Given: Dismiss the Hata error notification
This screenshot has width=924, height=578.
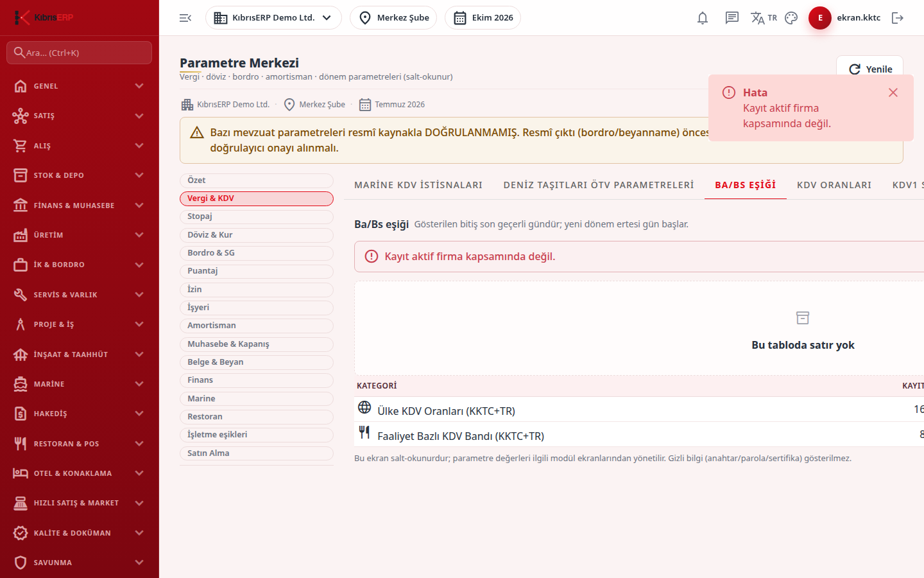Looking at the screenshot, I should pyautogui.click(x=893, y=92).
